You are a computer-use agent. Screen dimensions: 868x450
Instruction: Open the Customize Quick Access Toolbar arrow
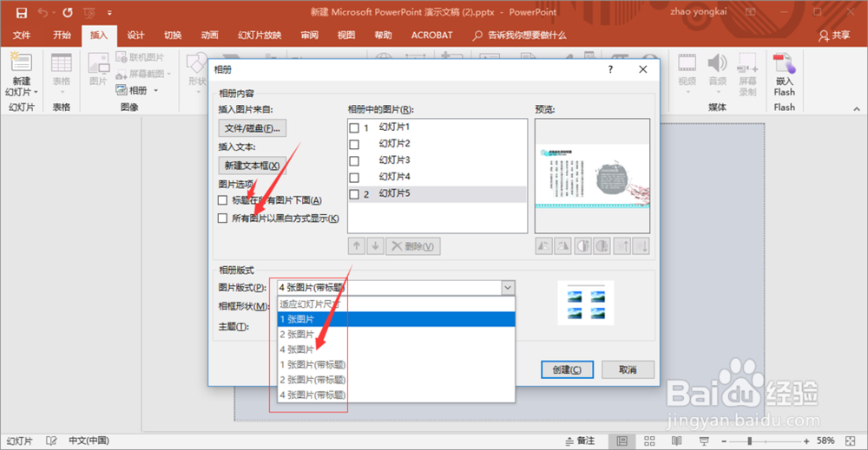pyautogui.click(x=109, y=13)
